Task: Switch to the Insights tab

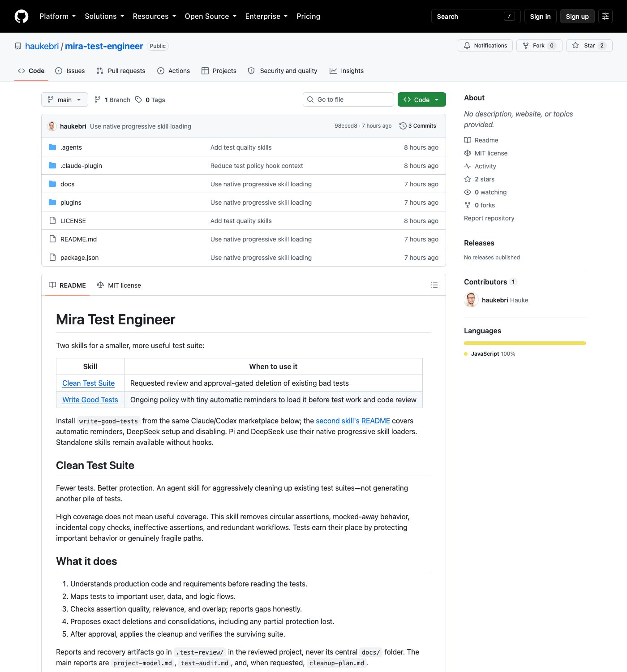Action: (347, 71)
